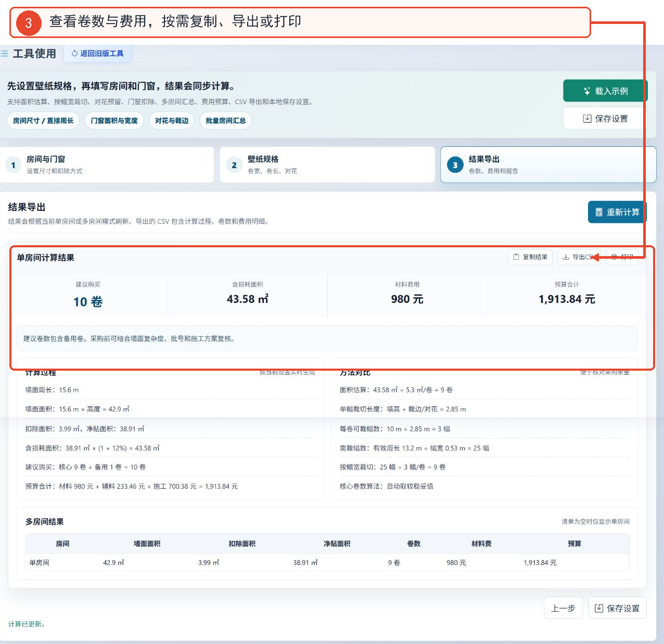Click the line 墙面周长: 15.6 m
The height and width of the screenshot is (644, 664).
coord(52,390)
